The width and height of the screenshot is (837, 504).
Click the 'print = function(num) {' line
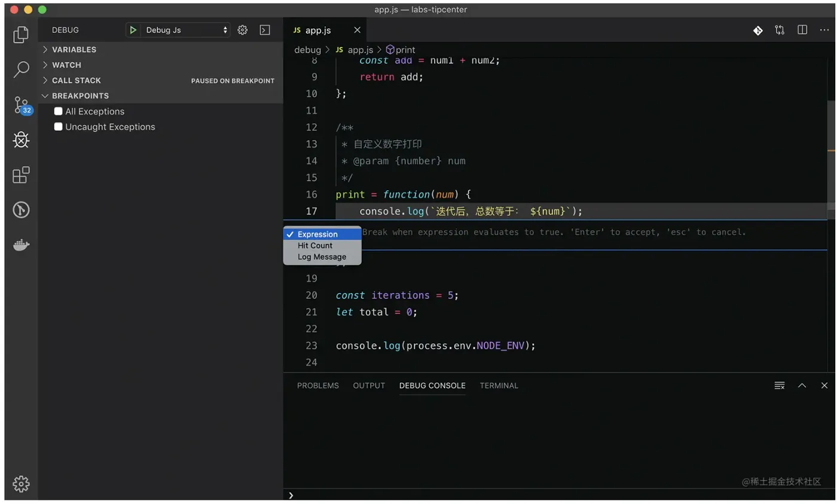404,194
